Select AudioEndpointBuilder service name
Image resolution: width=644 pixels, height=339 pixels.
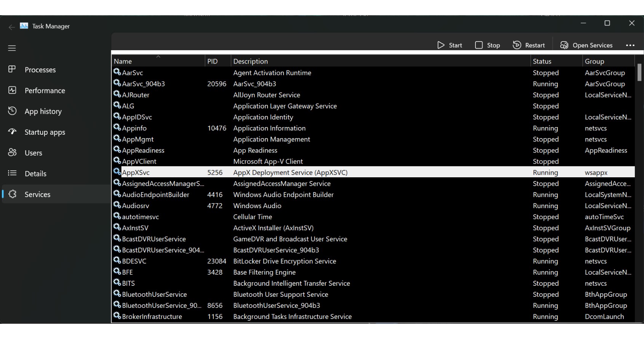tap(156, 194)
